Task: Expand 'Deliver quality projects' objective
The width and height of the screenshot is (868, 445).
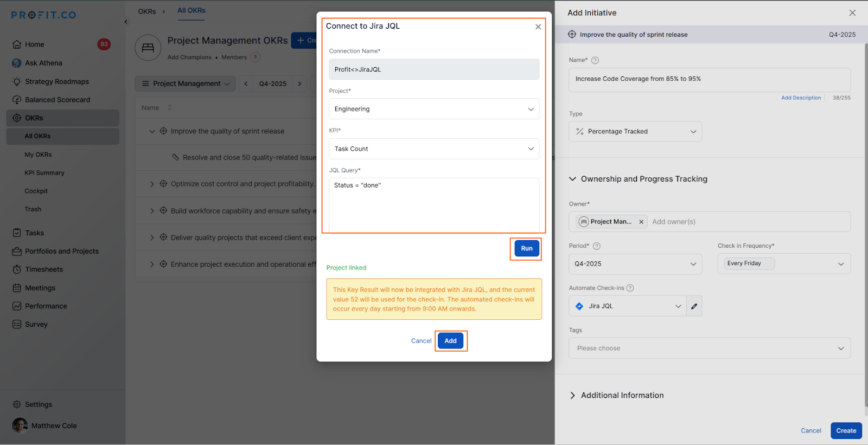Action: tap(152, 237)
